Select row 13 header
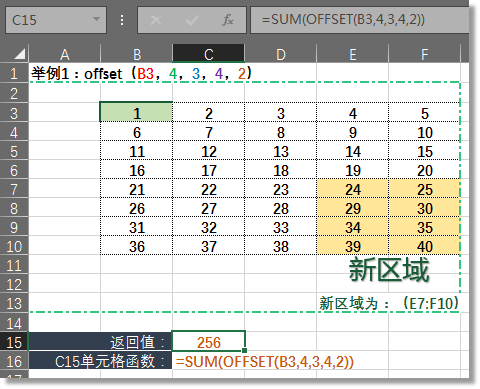Screen dimensions: 480x389 (x=14, y=303)
